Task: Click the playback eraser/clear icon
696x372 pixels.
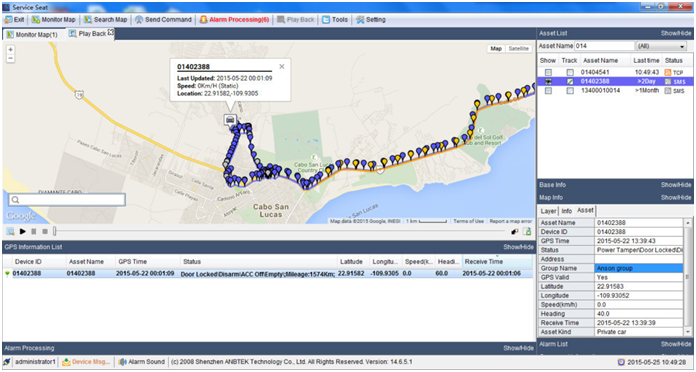Action: click(515, 231)
